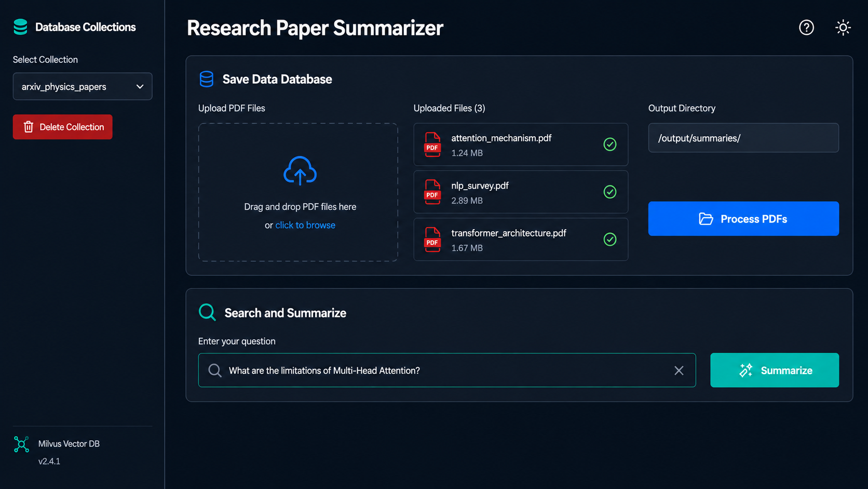The image size is (868, 489).
Task: Click attention_mechanism.pdf PDF file icon
Action: click(432, 144)
